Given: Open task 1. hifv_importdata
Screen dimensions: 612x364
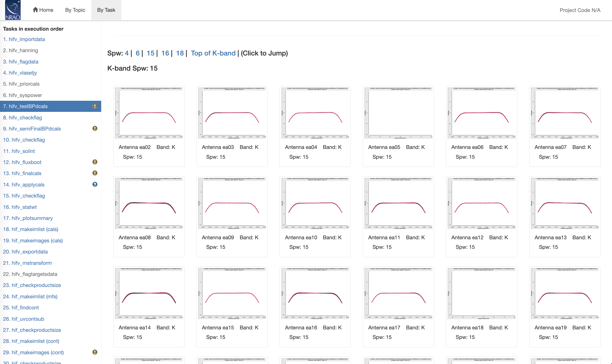Looking at the screenshot, I should coord(24,39).
